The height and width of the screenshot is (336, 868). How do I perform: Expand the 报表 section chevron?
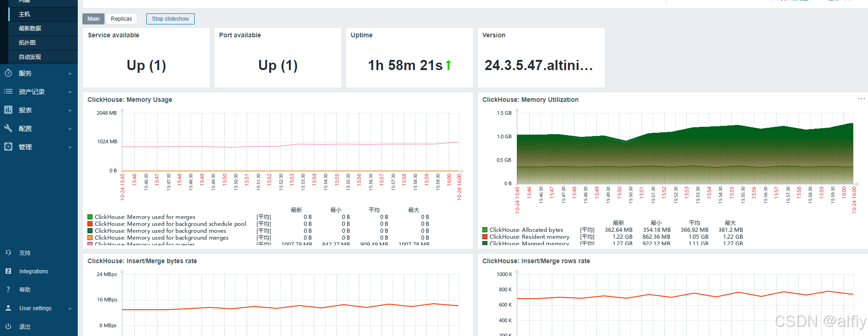70,111
